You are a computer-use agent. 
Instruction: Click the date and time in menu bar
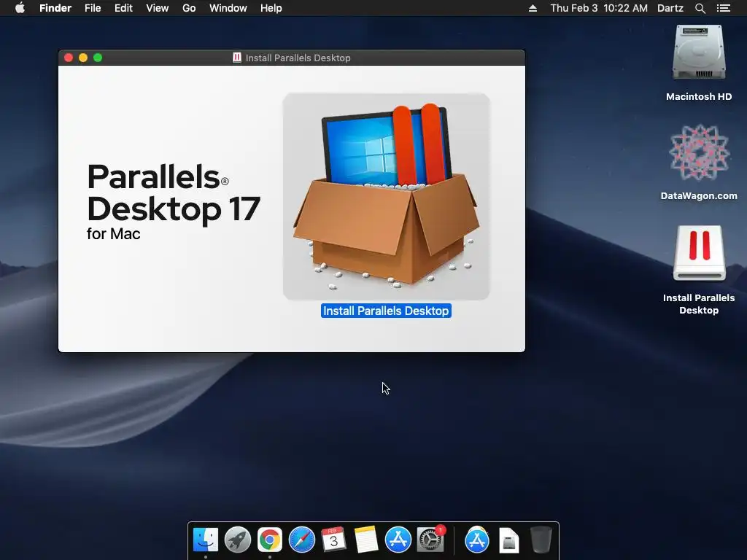(x=599, y=8)
